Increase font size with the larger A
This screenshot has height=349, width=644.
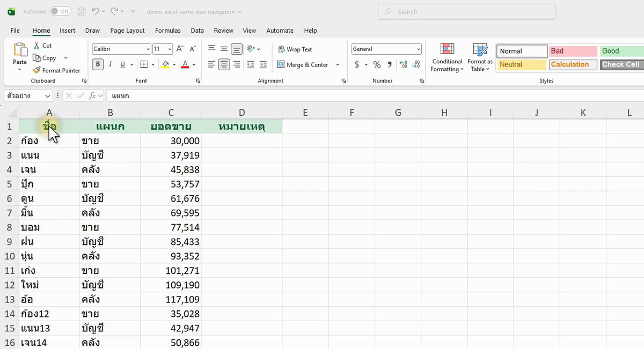coord(180,49)
